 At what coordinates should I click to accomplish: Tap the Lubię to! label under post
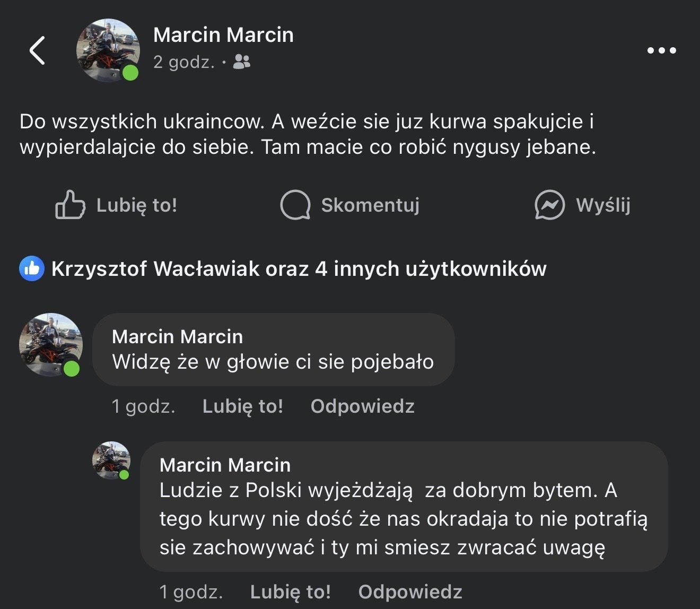(137, 205)
